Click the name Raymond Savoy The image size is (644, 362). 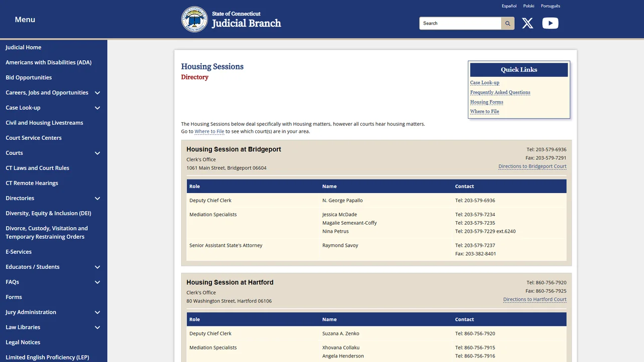(x=340, y=245)
